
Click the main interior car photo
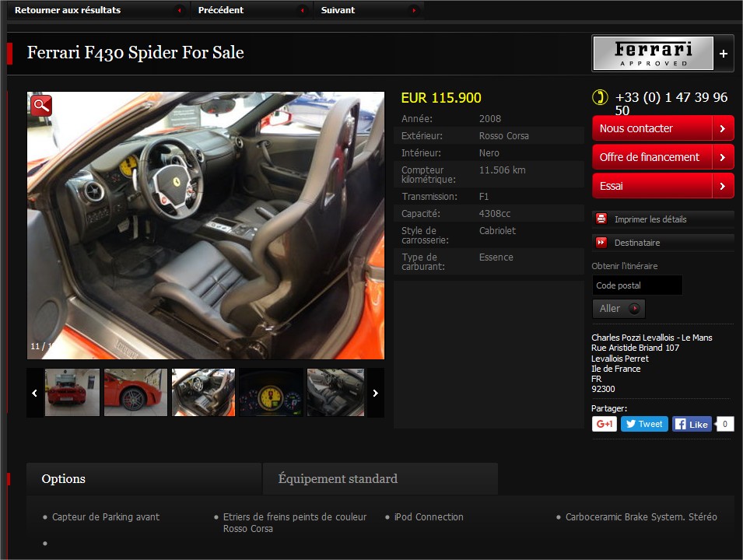tap(205, 226)
